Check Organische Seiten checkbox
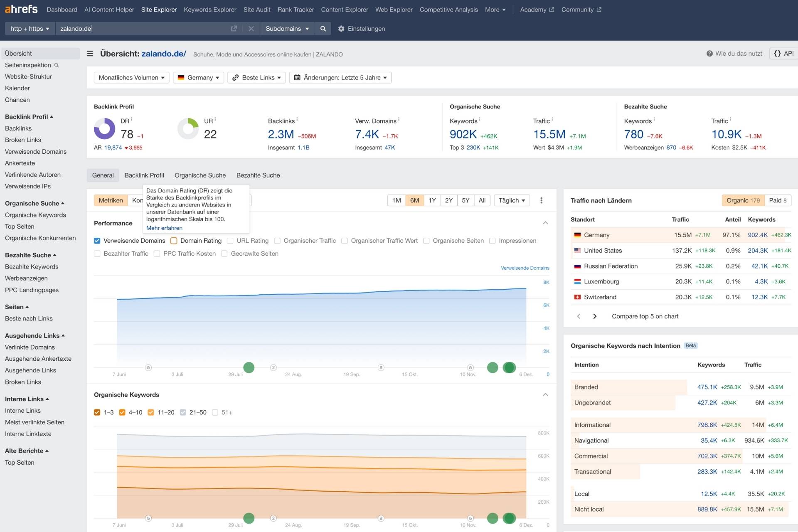The height and width of the screenshot is (532, 798). pos(426,241)
